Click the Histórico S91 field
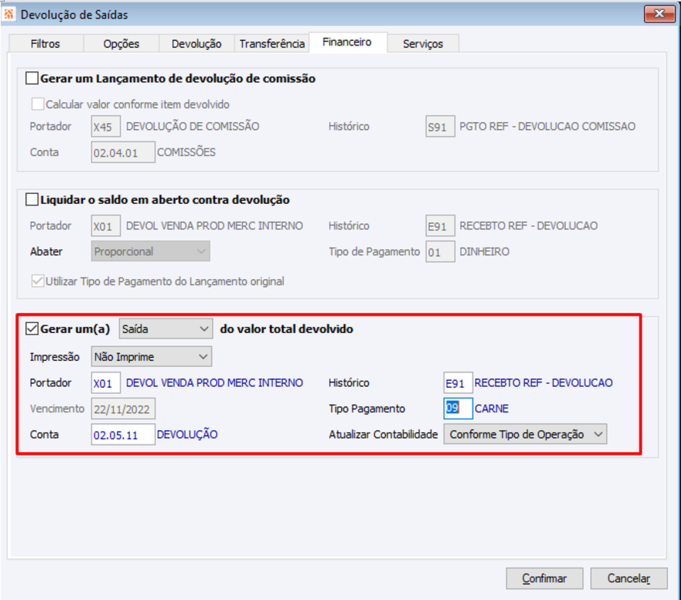The image size is (681, 600). click(x=440, y=126)
